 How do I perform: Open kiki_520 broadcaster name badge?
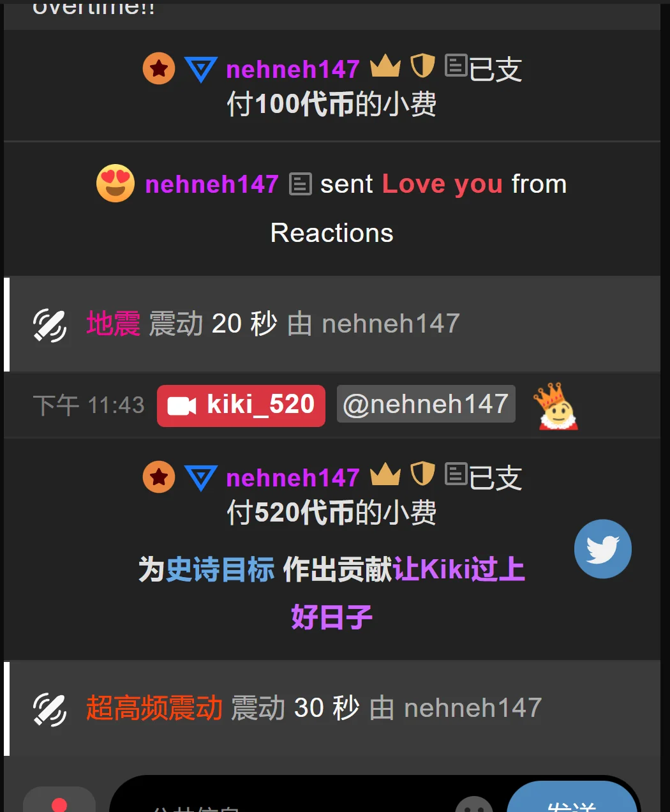241,405
